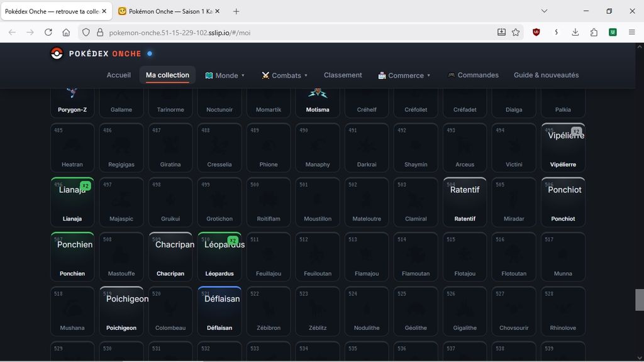Select the locked Mastouffe card
644x362 pixels.
click(121, 256)
